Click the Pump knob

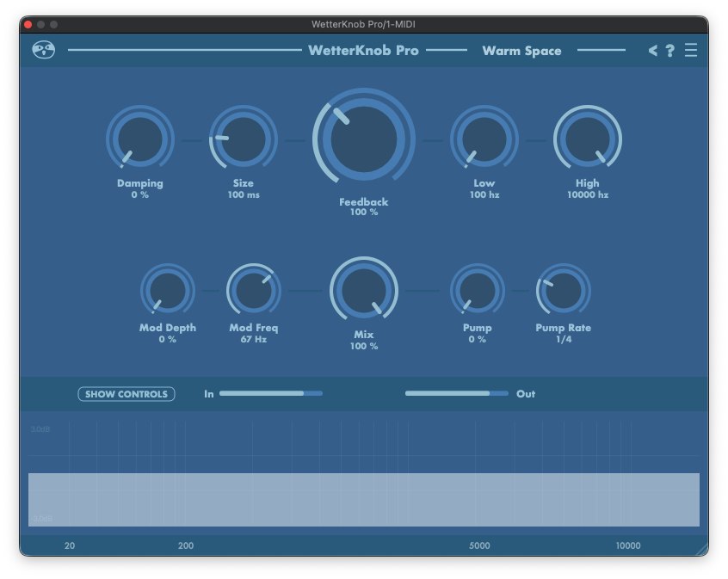point(478,291)
